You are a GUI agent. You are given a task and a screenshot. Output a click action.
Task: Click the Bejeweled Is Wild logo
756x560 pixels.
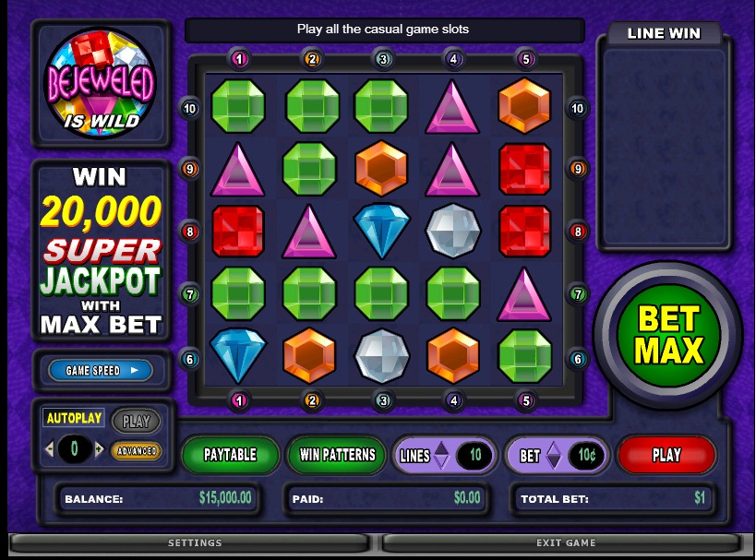point(101,83)
